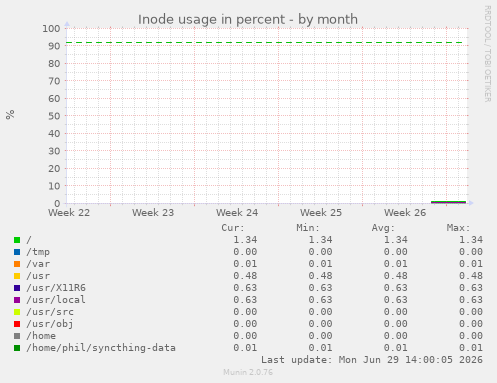Click the Avg value 0.63 for /usr/local
The height and width of the screenshot is (383, 497).
pos(395,300)
